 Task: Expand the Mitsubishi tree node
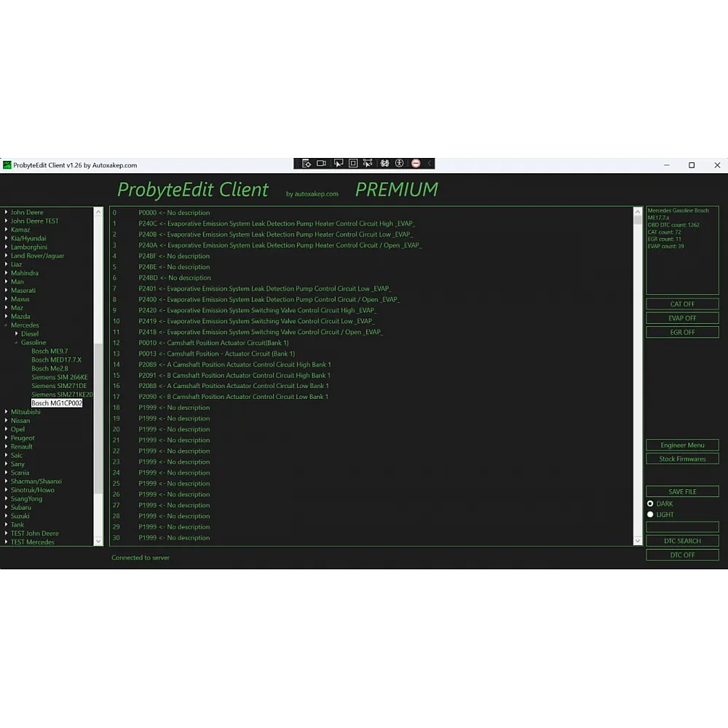pos(7,412)
